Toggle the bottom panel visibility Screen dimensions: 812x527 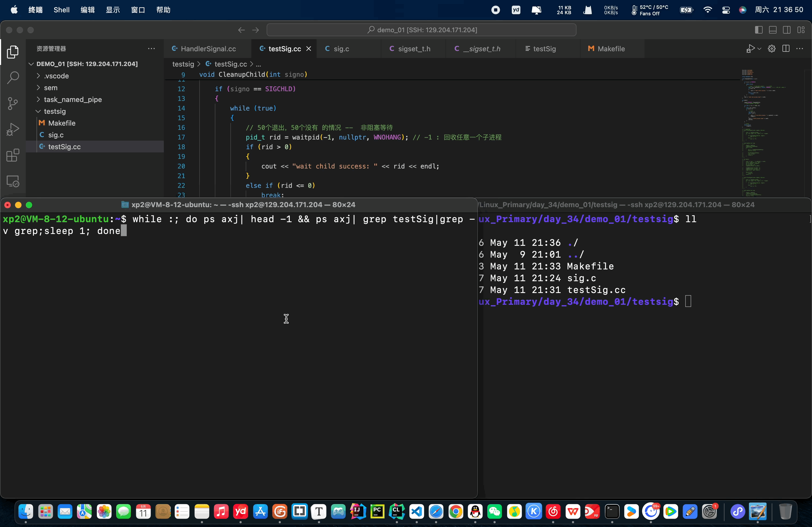click(773, 30)
